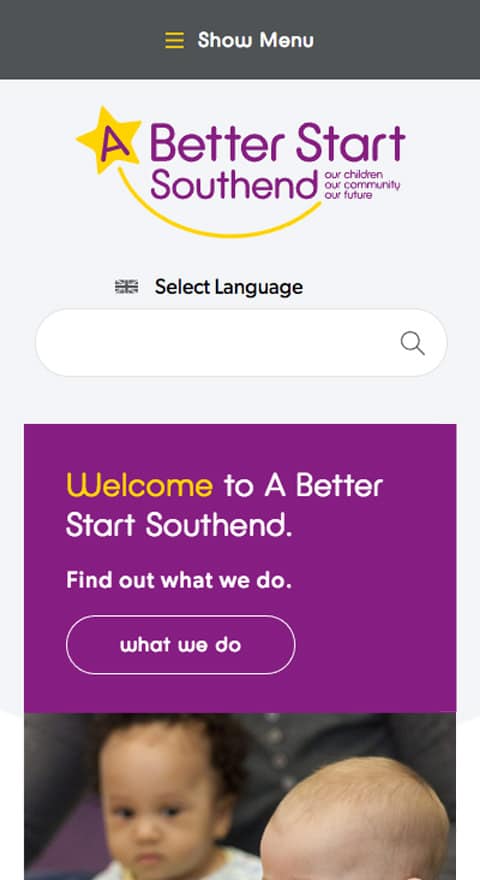
Task: Click the Better Start logo text
Action: pos(278,144)
